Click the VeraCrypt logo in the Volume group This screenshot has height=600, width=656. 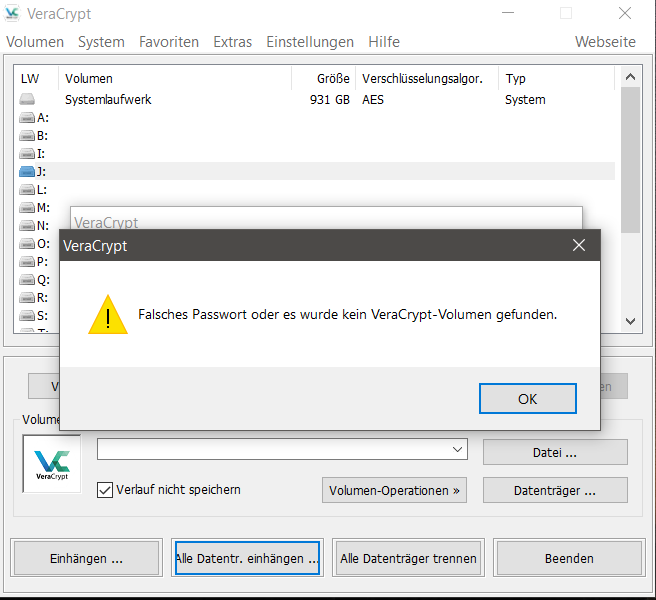point(52,464)
